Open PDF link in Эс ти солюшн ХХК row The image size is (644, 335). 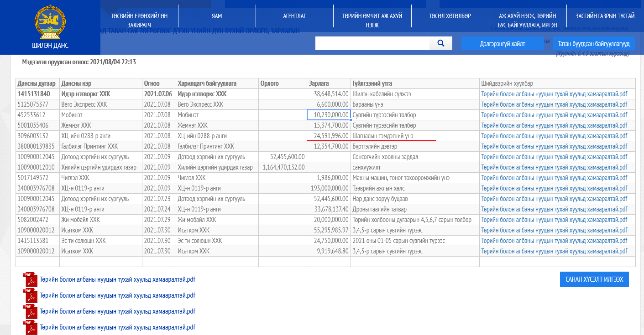click(x=554, y=241)
